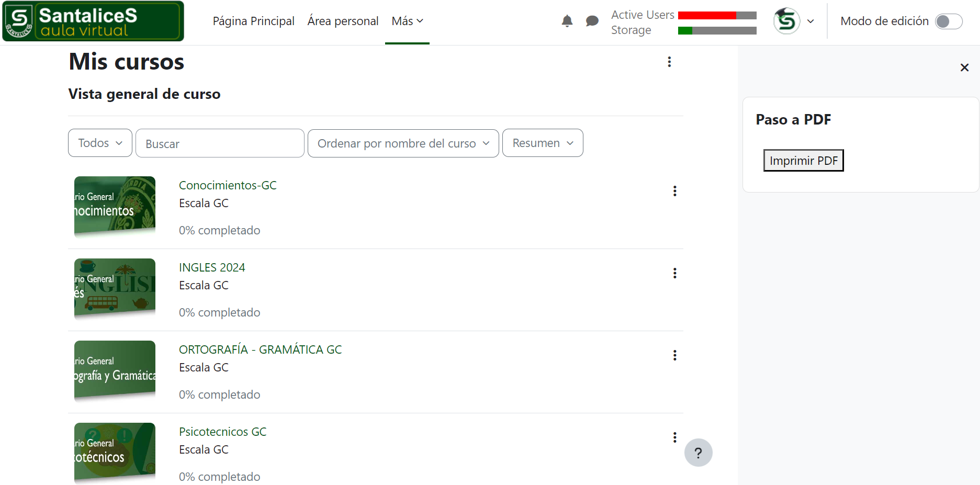Image resolution: width=980 pixels, height=485 pixels.
Task: Close the Paso a PDF drawer
Action: 964,67
